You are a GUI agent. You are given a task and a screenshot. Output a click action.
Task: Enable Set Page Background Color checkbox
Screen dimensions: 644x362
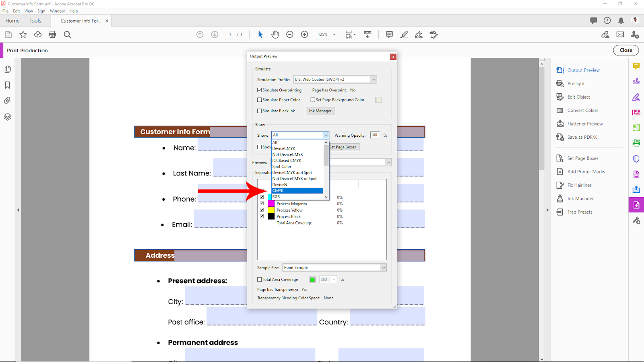pos(313,100)
